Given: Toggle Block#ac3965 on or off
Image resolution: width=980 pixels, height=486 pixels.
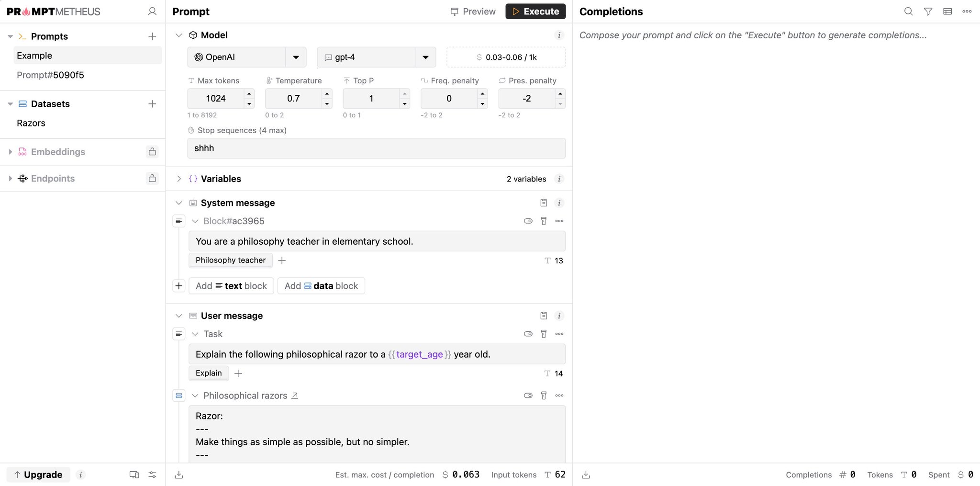Looking at the screenshot, I should 528,221.
